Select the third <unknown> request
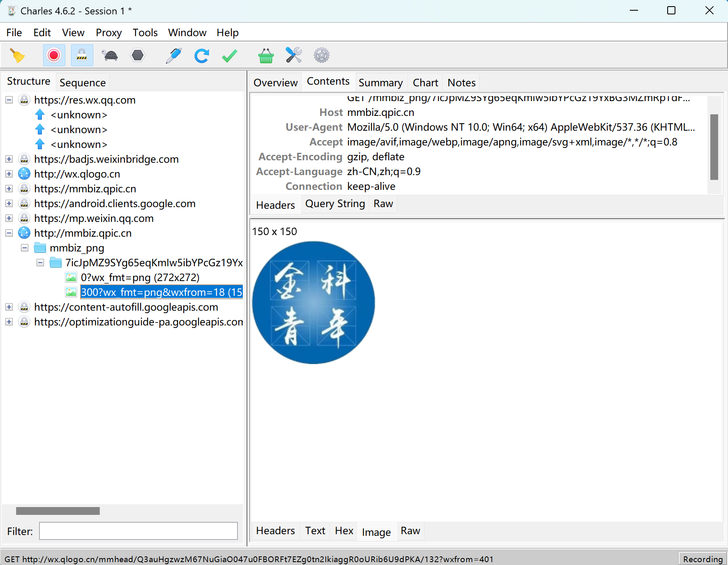 point(79,144)
